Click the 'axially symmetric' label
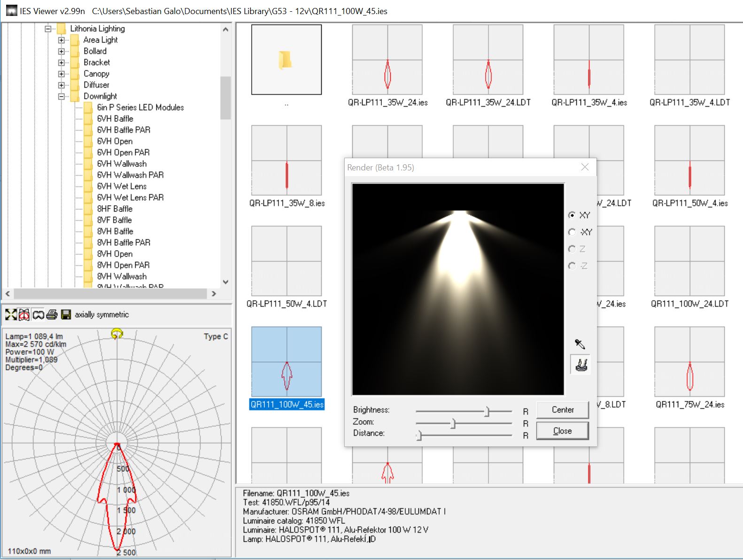Viewport: 743px width, 560px height. pos(101,315)
